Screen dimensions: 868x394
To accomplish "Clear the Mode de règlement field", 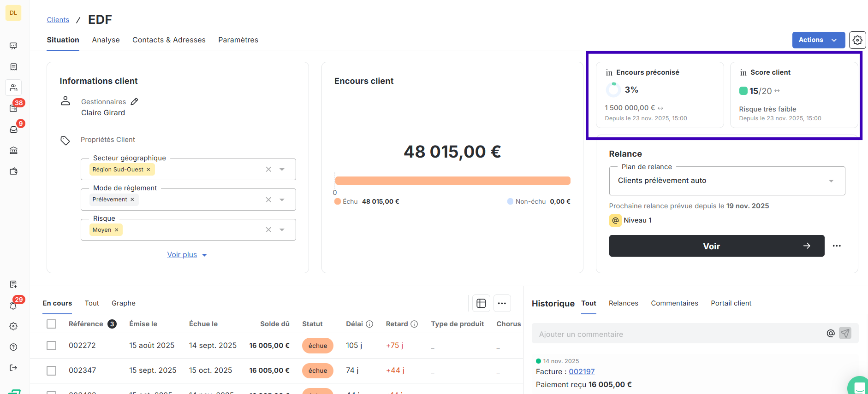I will coord(268,200).
